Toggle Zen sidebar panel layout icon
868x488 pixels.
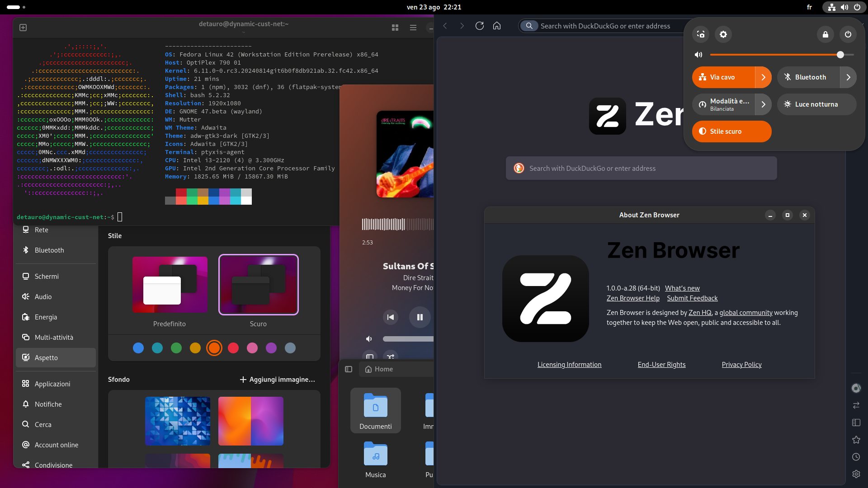(x=856, y=422)
